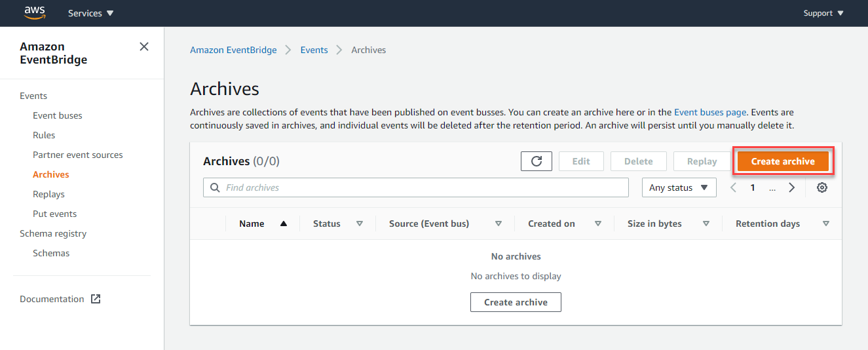
Task: Click the Source (Event bus) column header
Action: click(429, 224)
